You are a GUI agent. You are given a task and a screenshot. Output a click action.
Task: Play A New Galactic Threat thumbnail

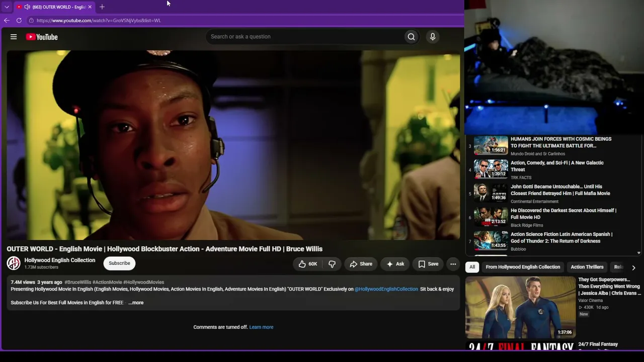click(491, 169)
